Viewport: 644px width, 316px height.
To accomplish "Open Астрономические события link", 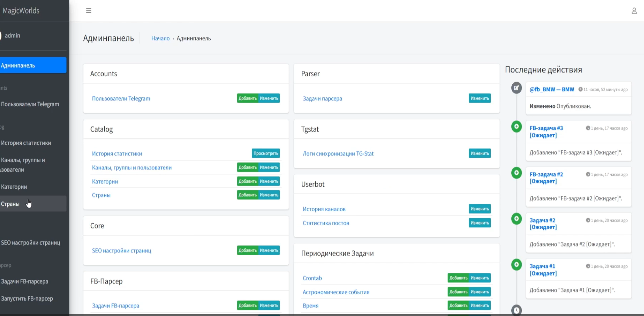I will [x=336, y=292].
